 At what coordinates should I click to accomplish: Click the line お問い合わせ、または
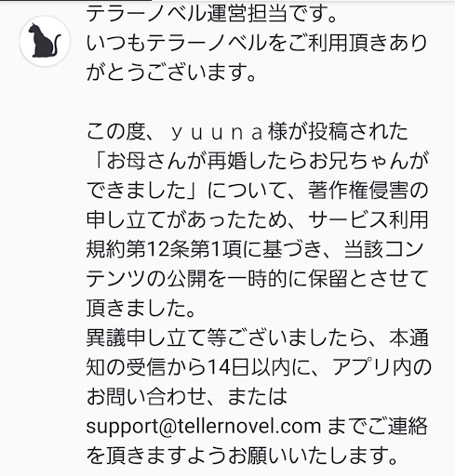point(187,396)
